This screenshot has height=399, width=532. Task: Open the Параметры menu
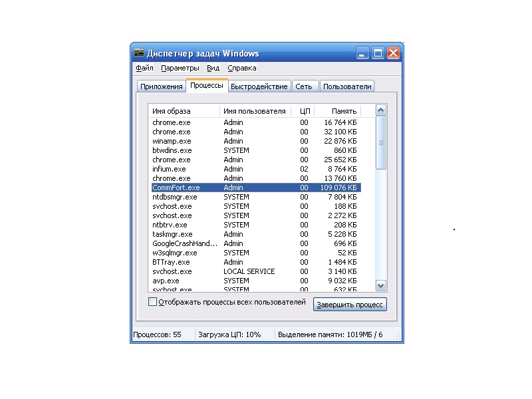tap(180, 68)
